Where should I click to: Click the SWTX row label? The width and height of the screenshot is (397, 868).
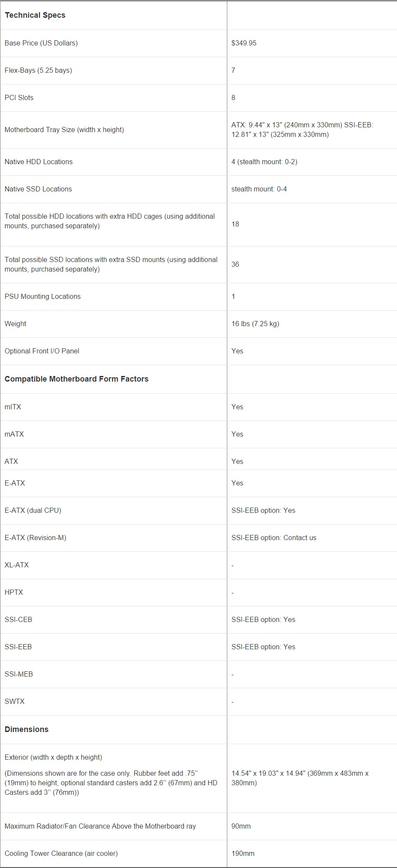[x=15, y=701]
